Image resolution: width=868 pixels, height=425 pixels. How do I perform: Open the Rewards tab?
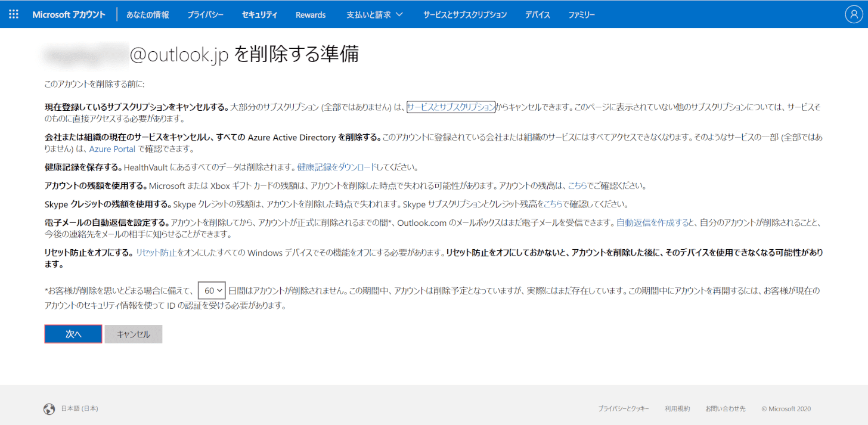311,14
